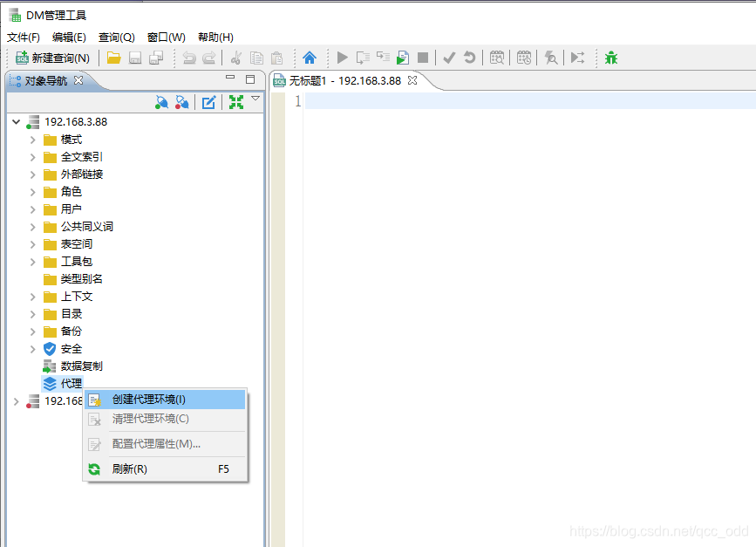The width and height of the screenshot is (756, 547).
Task: Open the 帮助(H) menu
Action: tap(215, 38)
